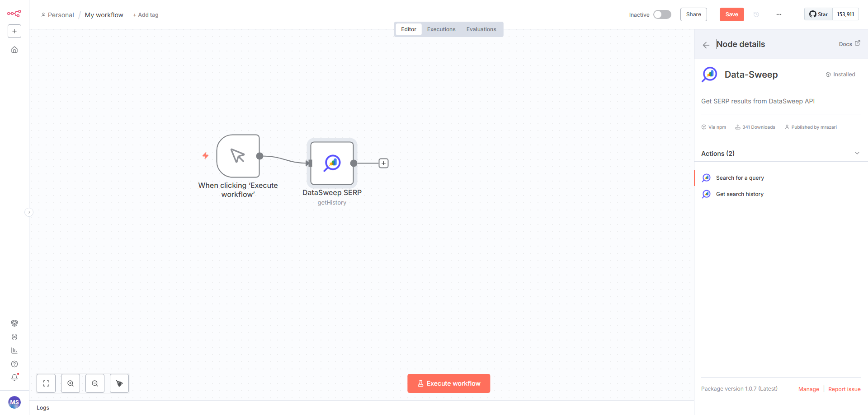The height and width of the screenshot is (415, 868).
Task: Select the DataSweep SERP node
Action: click(x=332, y=163)
